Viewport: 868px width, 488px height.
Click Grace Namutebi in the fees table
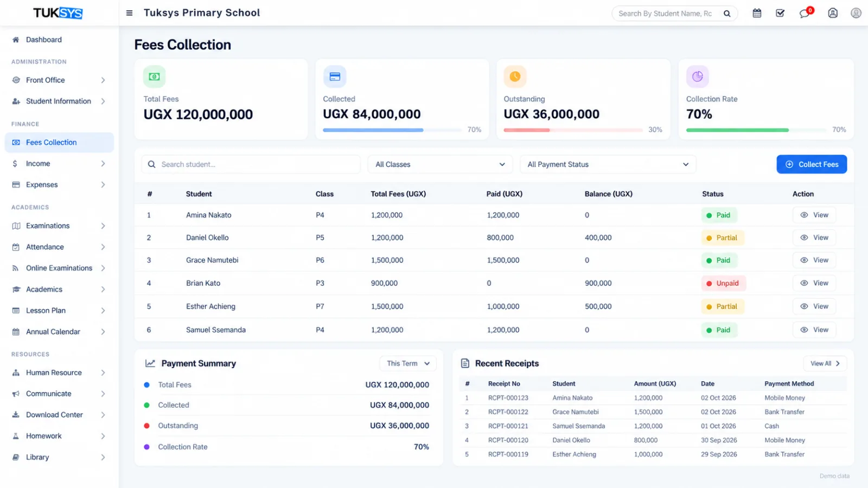click(x=212, y=260)
